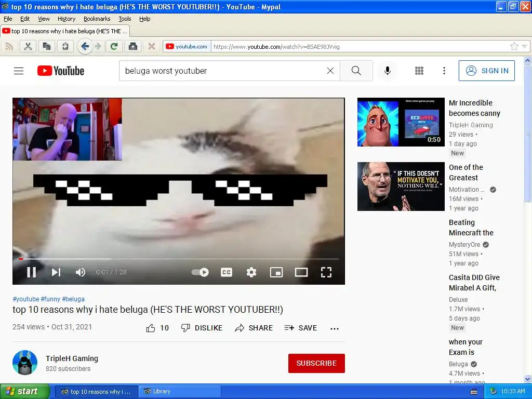Mute the video volume

[x=81, y=272]
